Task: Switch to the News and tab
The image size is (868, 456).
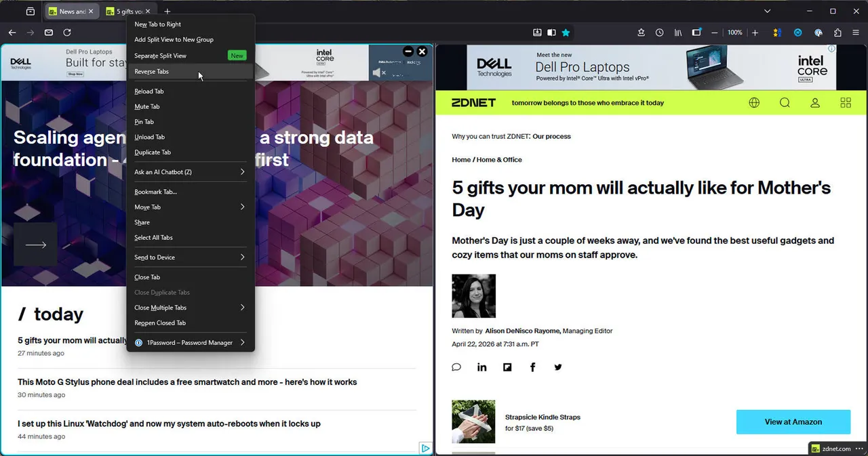Action: tap(68, 12)
